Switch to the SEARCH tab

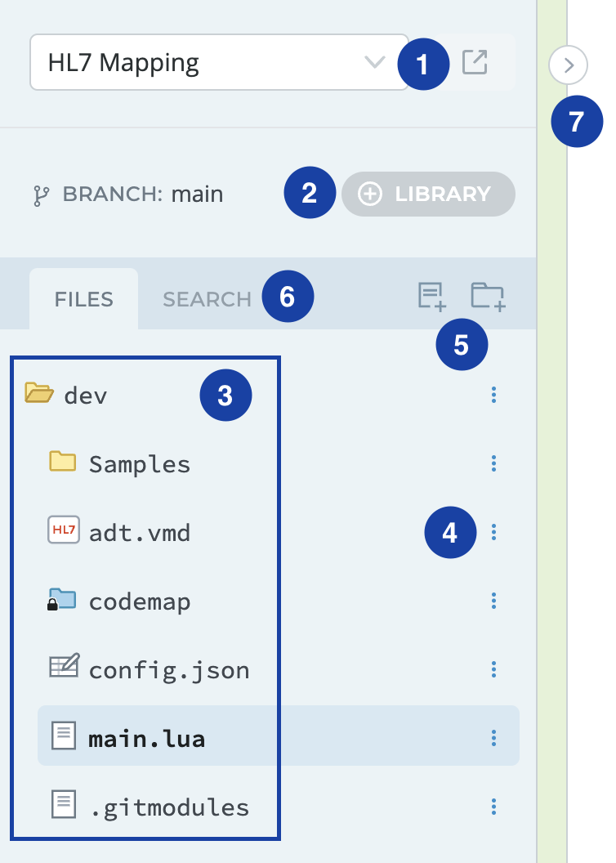point(207,299)
